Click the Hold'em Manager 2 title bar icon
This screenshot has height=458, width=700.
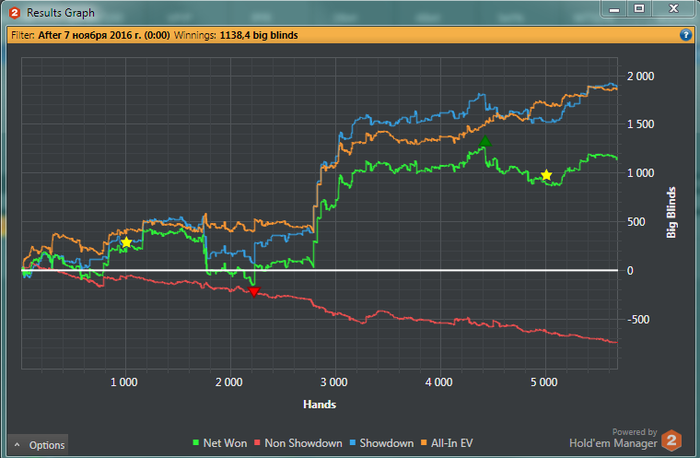point(14,13)
